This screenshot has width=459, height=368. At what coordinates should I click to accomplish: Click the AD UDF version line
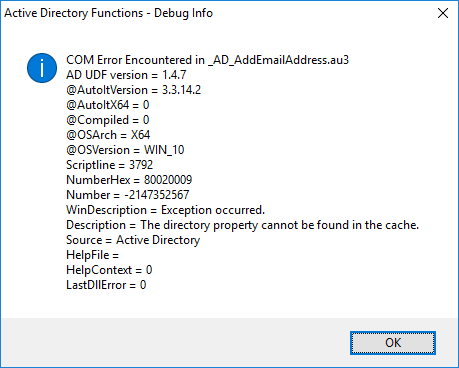(x=126, y=75)
